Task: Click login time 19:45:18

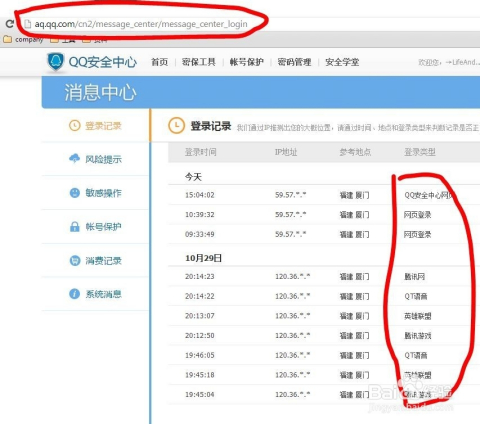Action: 200,375
